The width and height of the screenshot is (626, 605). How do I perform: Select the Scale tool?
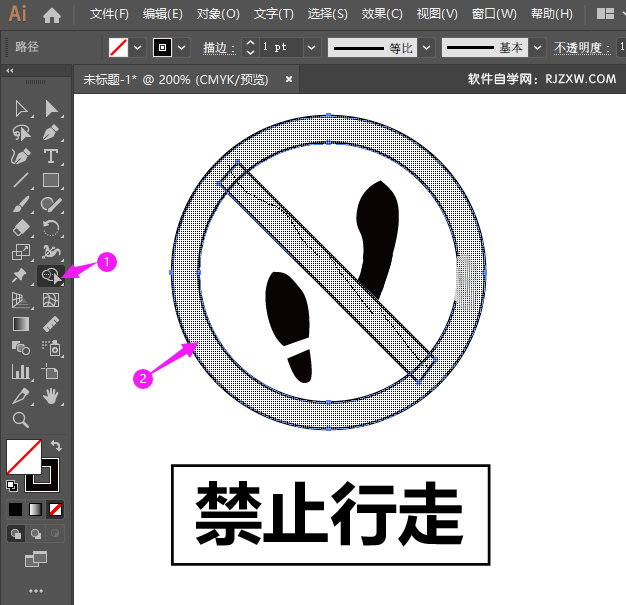coord(21,252)
